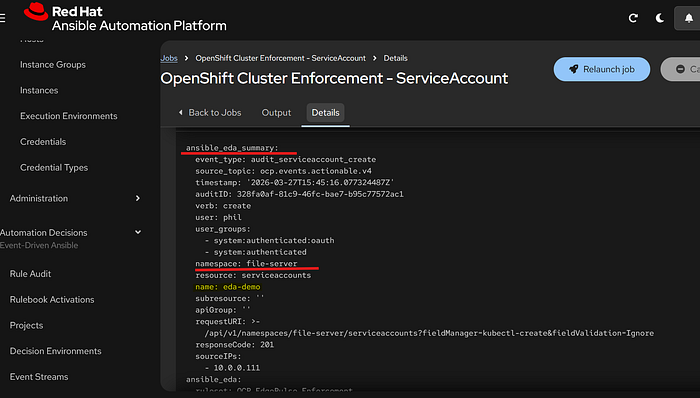The width and height of the screenshot is (700, 398).
Task: Click the text 'namespace: file-server'
Action: tap(246, 264)
